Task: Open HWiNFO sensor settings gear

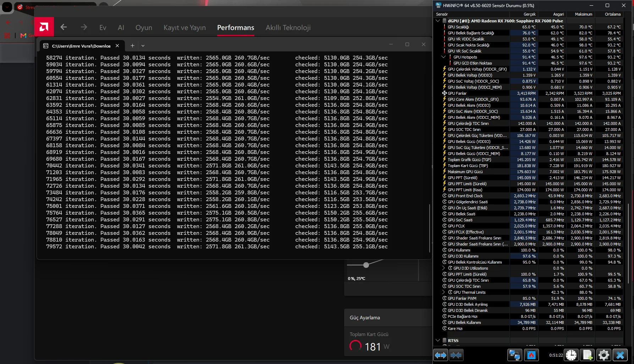Action: point(603,355)
